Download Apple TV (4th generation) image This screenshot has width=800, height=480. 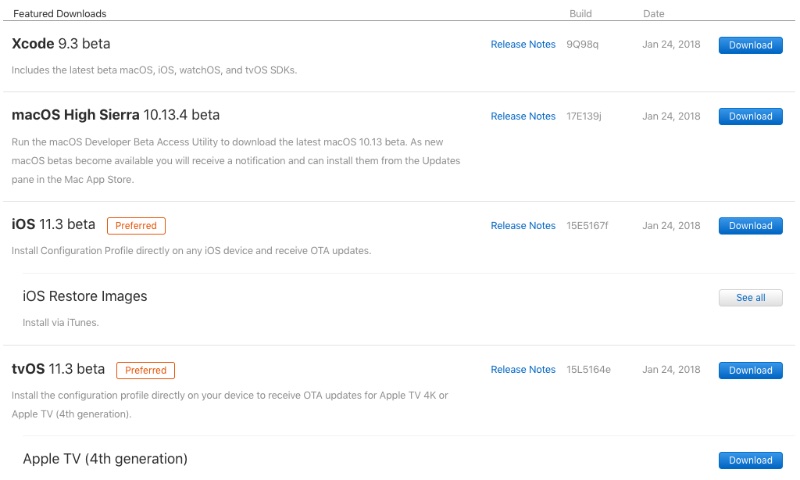[750, 460]
